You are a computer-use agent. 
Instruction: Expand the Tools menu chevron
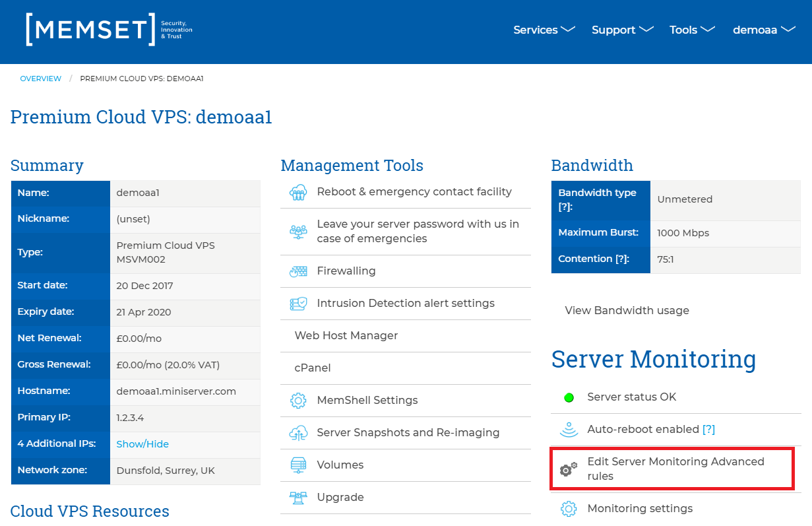tap(708, 30)
